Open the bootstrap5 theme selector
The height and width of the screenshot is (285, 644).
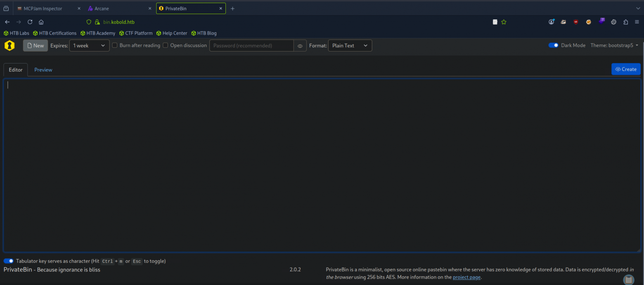614,45
